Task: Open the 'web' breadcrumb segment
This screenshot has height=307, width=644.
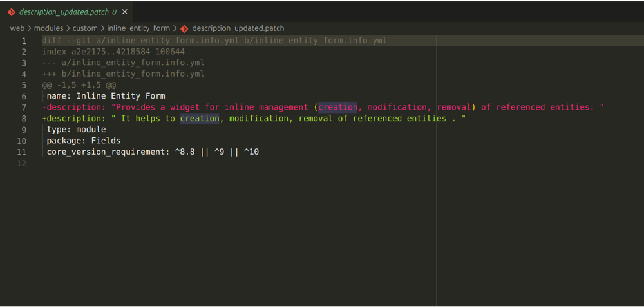Action: point(17,28)
